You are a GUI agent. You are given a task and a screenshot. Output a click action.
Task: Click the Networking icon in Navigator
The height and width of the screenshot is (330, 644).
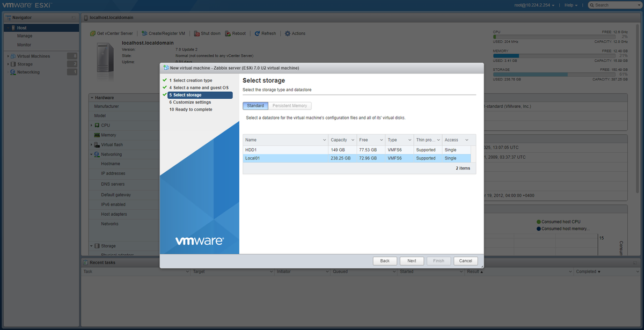[13, 72]
